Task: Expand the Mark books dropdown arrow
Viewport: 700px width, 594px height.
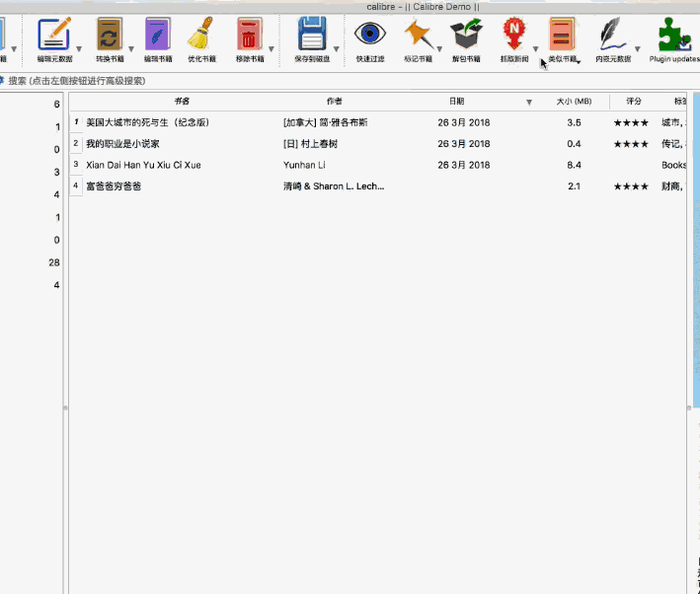Action: (439, 49)
